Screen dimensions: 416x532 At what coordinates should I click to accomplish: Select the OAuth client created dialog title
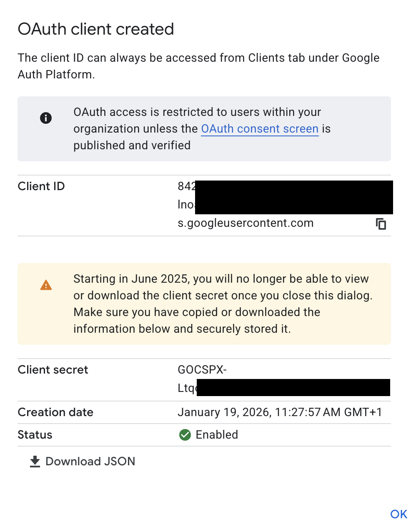coord(95,29)
